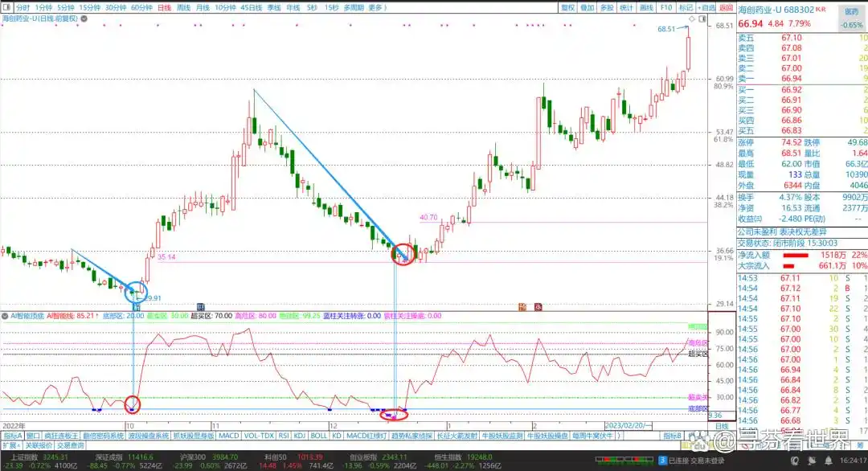Click the icon left of the 分时 tab

click(7, 6)
